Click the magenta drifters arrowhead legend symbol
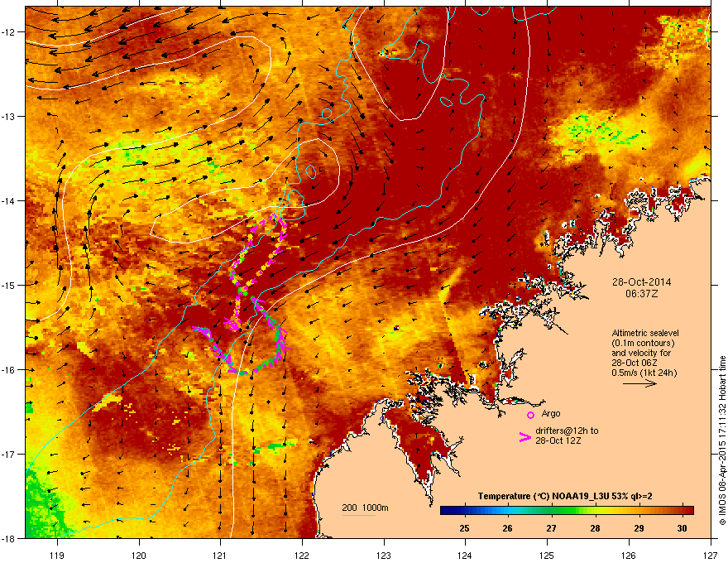 (x=525, y=437)
